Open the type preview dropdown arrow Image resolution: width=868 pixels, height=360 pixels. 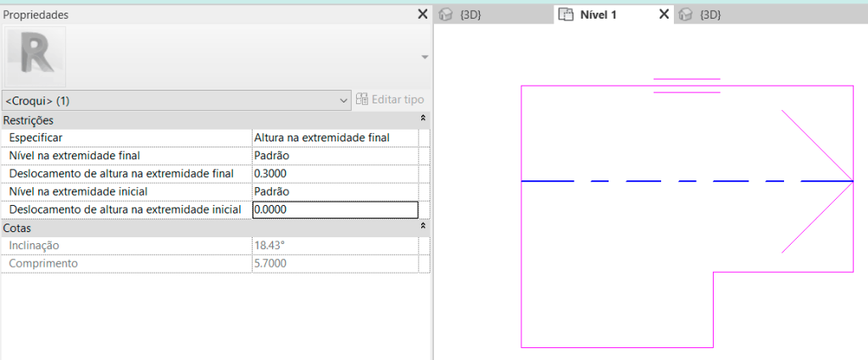[x=425, y=58]
